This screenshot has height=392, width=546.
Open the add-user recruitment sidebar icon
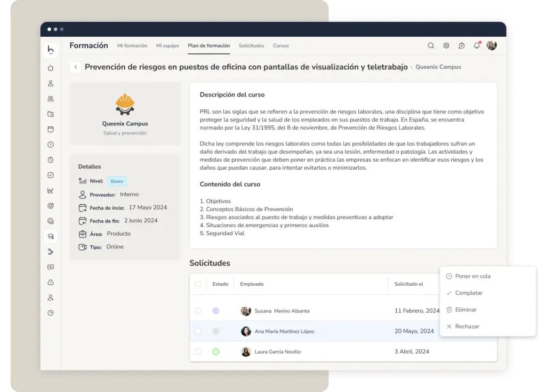click(51, 298)
